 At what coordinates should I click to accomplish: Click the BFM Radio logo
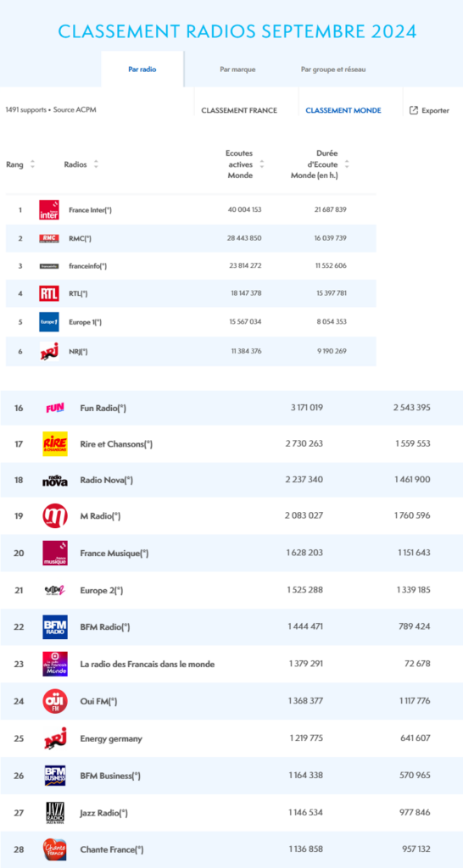[55, 626]
